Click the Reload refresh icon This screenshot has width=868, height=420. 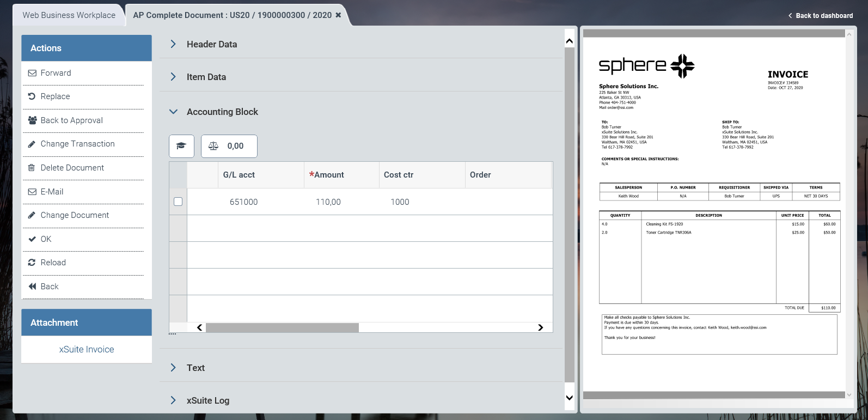coord(32,263)
